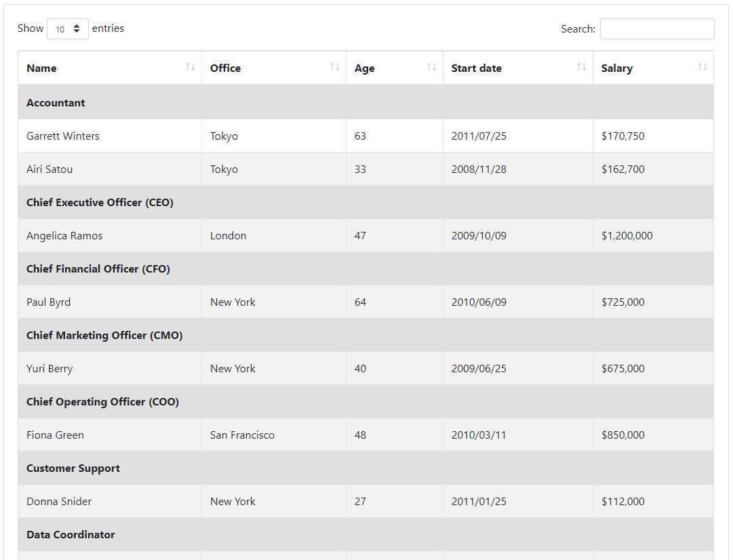733x560 pixels.
Task: Click the Data Coordinator group header
Action: pyautogui.click(x=365, y=534)
